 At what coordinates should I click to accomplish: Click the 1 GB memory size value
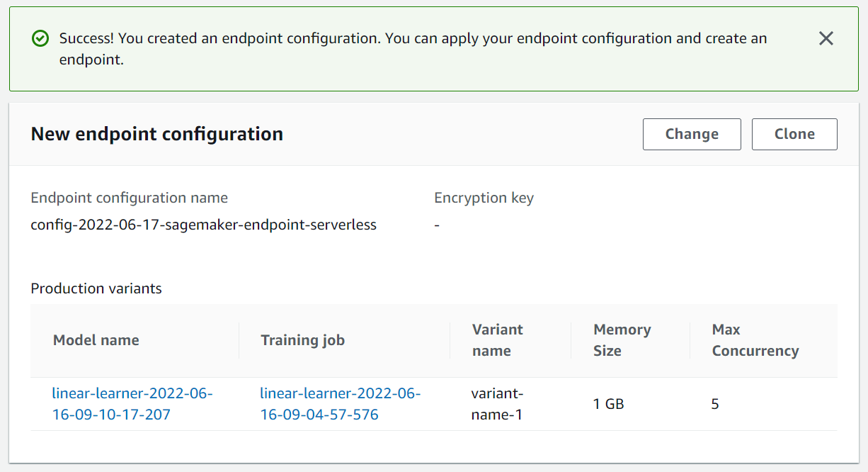(608, 404)
